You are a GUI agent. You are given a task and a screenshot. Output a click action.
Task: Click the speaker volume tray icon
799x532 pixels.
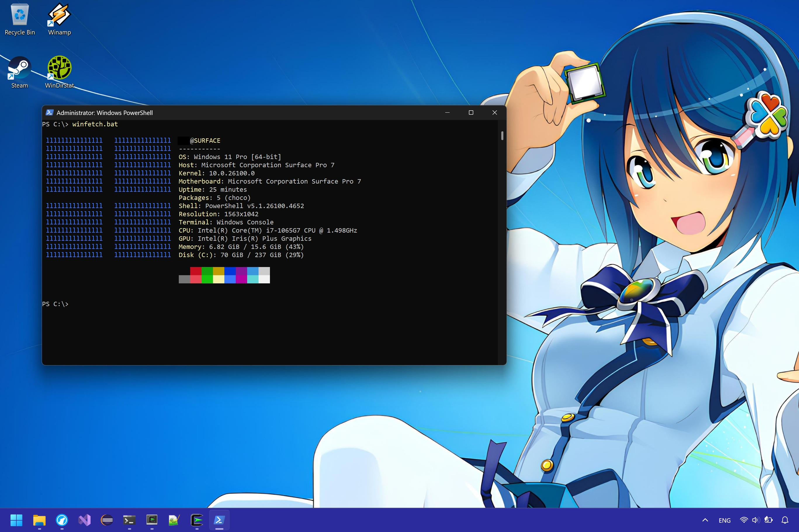click(755, 520)
